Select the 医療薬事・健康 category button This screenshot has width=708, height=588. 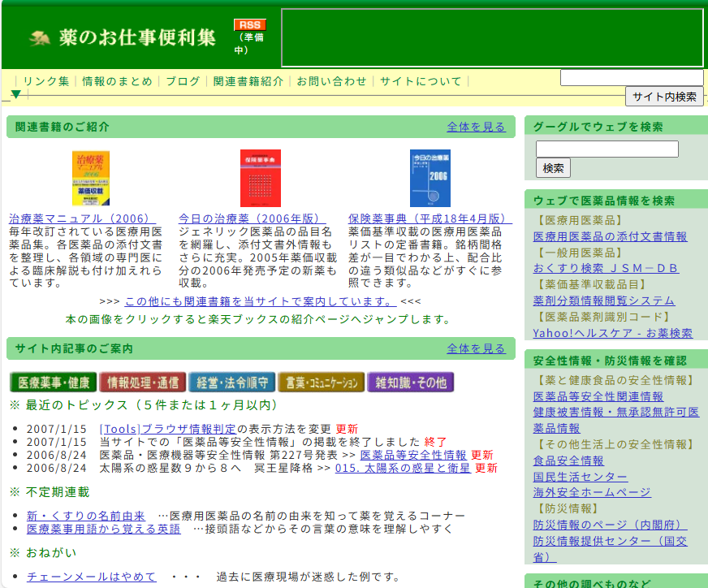(53, 383)
